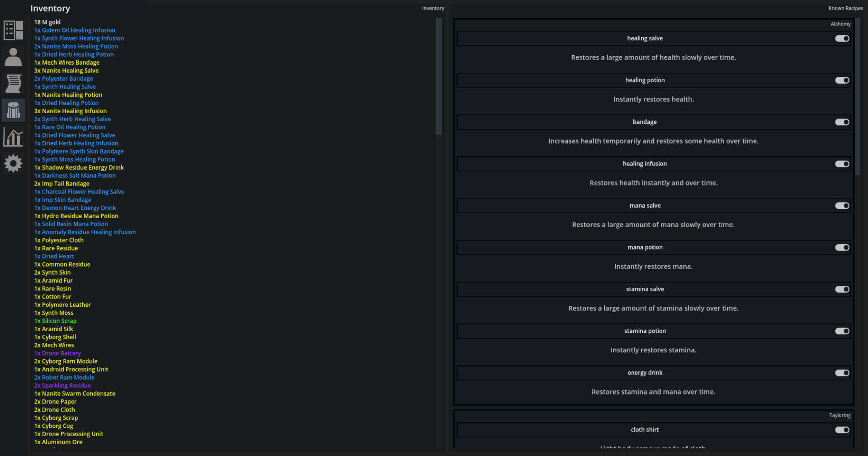This screenshot has width=868, height=456.
Task: Select the backpack inventory sidebar icon
Action: point(13,110)
